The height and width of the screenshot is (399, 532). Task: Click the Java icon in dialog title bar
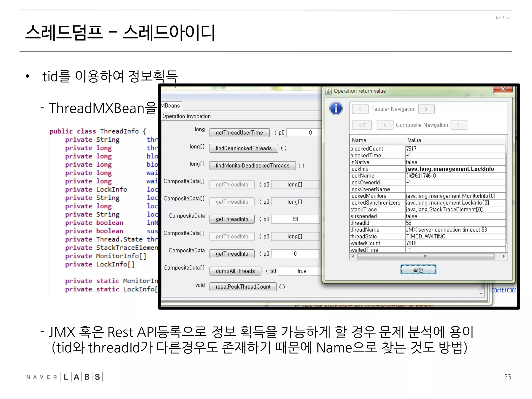(x=329, y=91)
